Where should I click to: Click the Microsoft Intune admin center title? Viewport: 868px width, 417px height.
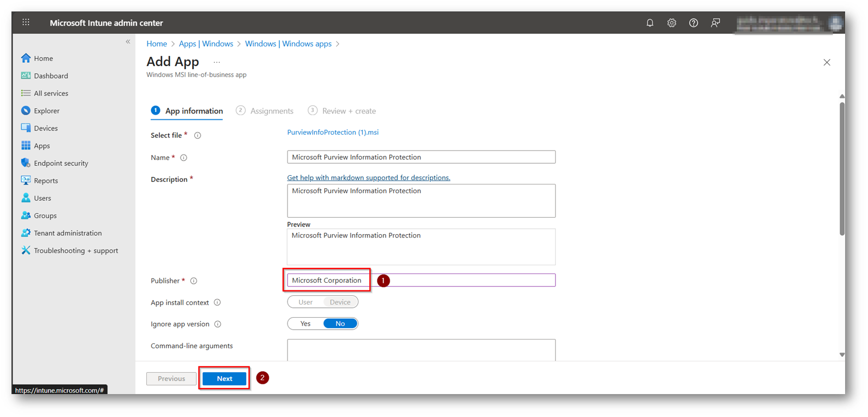click(106, 23)
